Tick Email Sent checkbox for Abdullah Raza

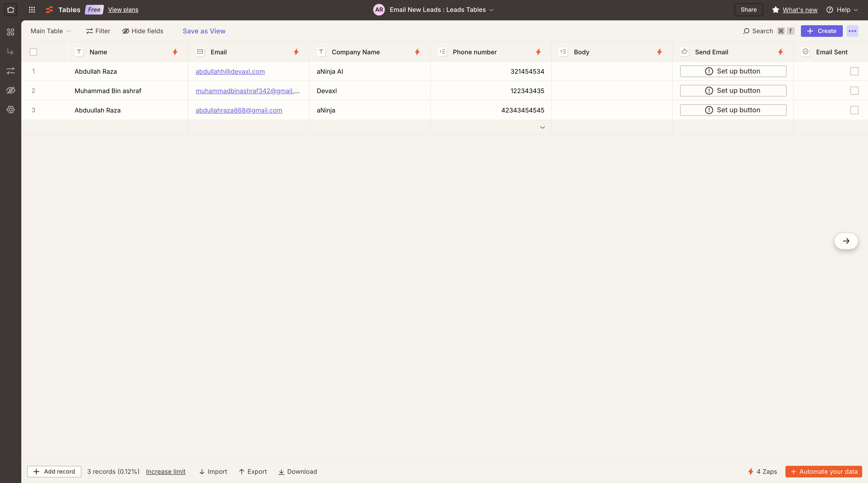coord(854,71)
